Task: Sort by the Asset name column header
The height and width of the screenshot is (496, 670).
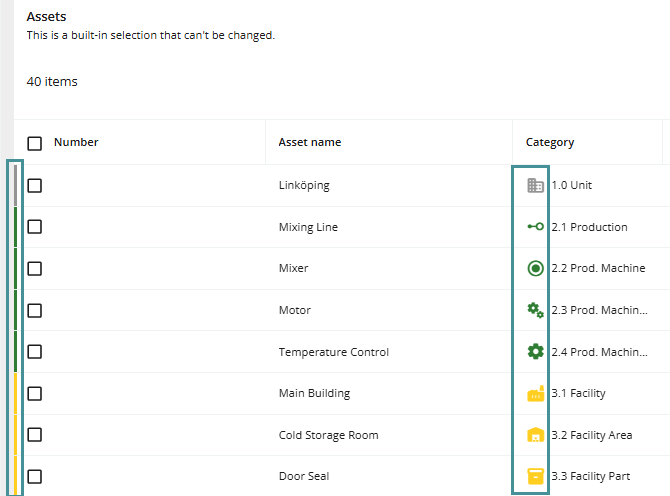Action: pos(309,142)
